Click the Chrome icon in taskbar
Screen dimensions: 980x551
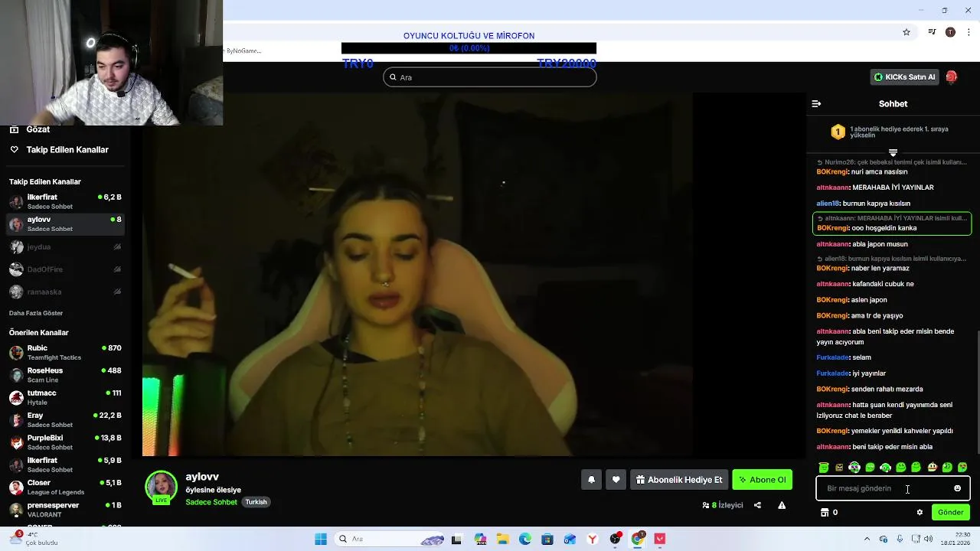click(x=637, y=539)
